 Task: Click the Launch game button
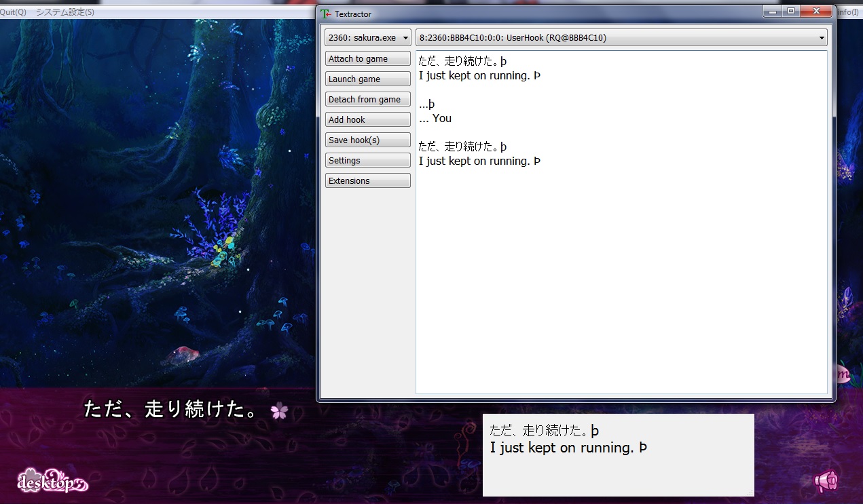367,79
